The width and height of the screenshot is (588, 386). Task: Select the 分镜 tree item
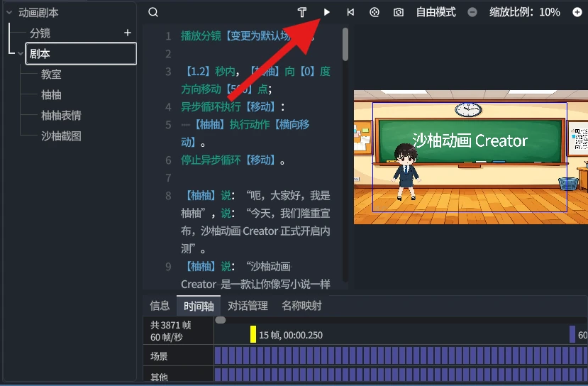pos(40,33)
